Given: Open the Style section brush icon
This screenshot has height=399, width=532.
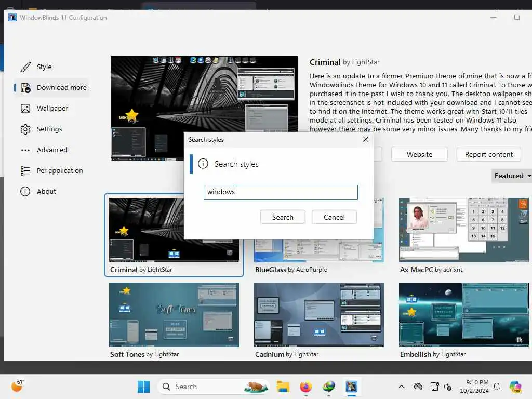Looking at the screenshot, I should point(25,67).
